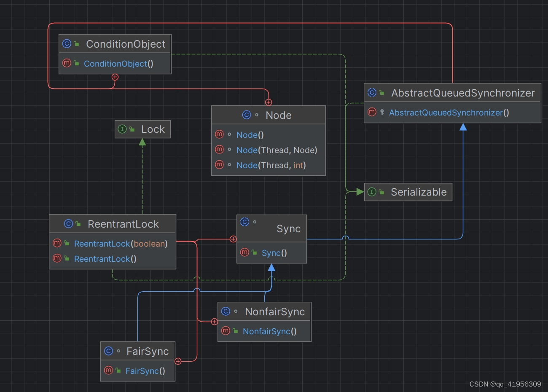Click the method icon beside Node(Thread, Node)
Screen dimensions: 548x392
pyautogui.click(x=219, y=150)
